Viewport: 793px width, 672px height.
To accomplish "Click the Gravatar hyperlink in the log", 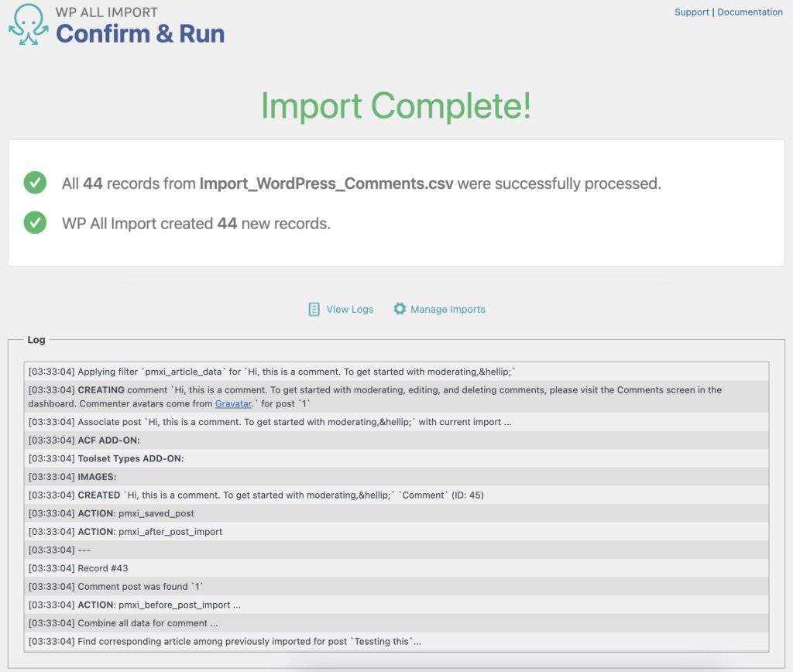I will [235, 403].
